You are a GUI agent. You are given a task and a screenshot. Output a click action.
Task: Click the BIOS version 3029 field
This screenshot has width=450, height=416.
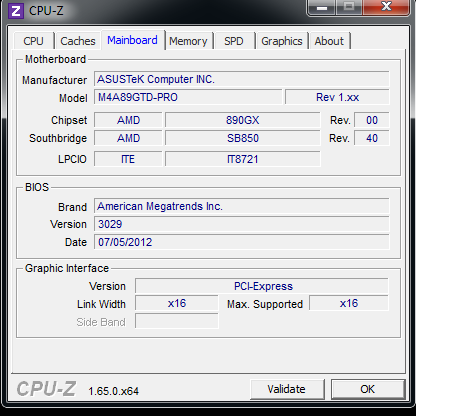pos(241,224)
